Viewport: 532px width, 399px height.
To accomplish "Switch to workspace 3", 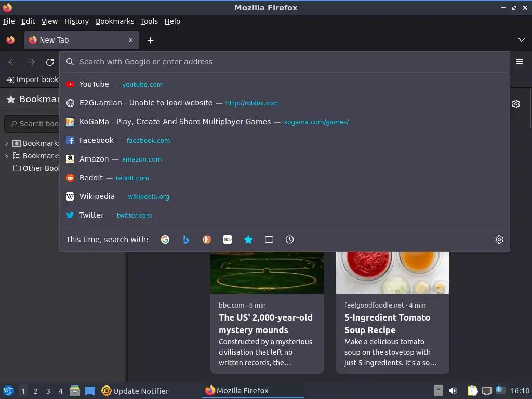I will click(48, 391).
